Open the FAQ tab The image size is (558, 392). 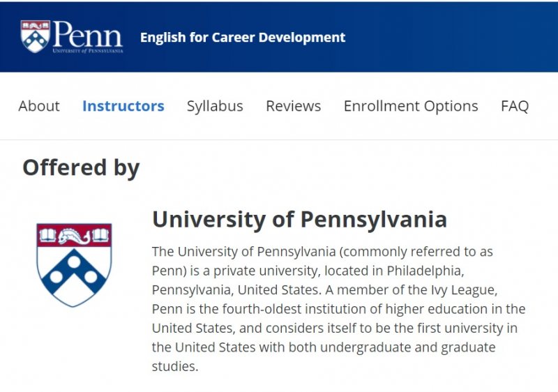click(x=515, y=106)
